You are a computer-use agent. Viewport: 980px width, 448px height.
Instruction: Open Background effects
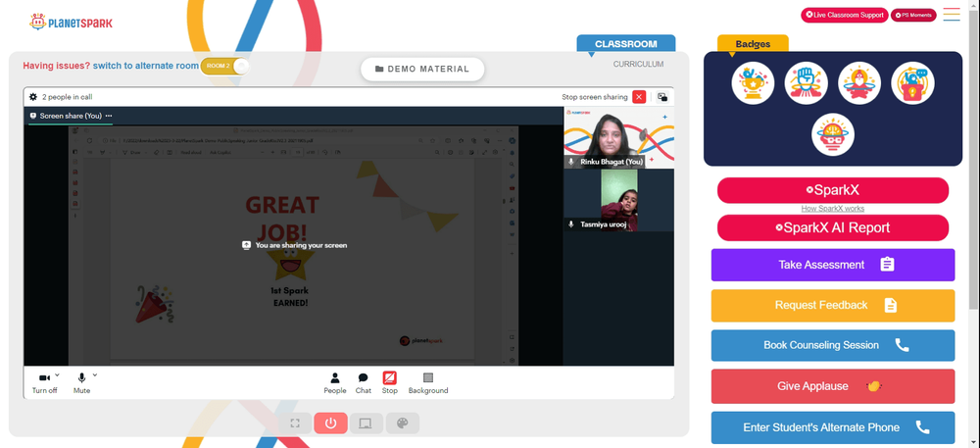pyautogui.click(x=428, y=383)
